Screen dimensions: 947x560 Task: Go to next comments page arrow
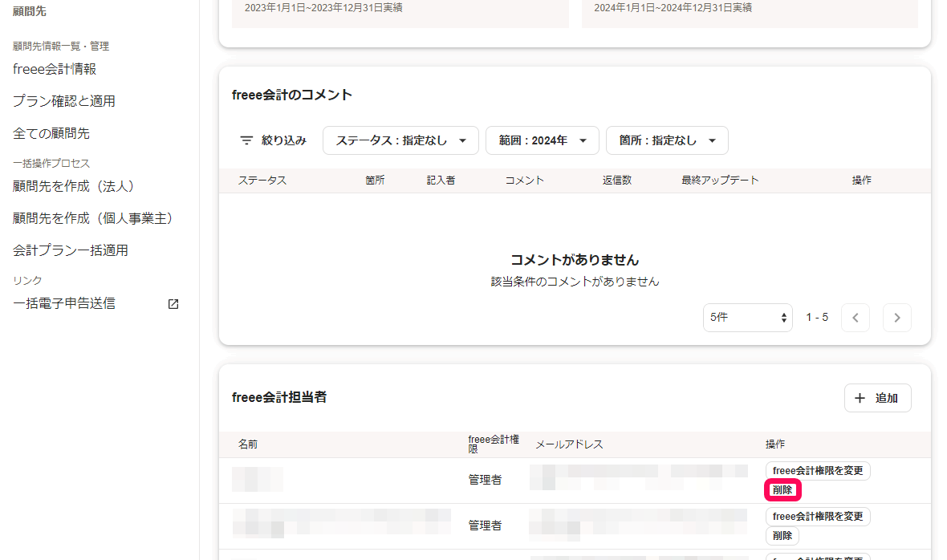coord(897,318)
